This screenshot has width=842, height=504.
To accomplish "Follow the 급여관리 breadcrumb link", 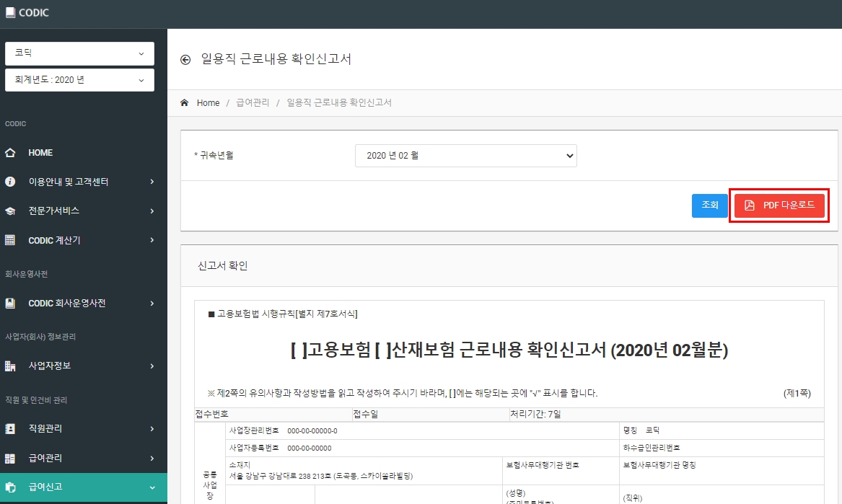I will (x=253, y=102).
